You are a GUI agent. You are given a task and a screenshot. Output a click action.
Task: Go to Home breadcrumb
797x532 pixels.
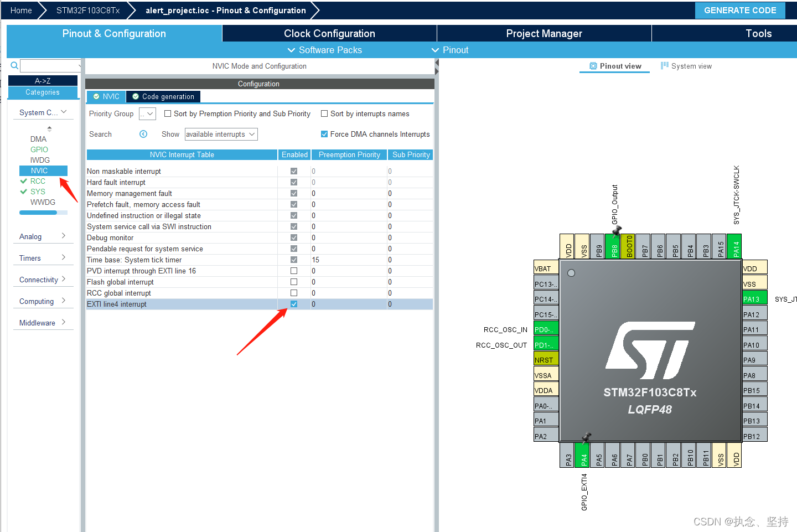click(21, 10)
